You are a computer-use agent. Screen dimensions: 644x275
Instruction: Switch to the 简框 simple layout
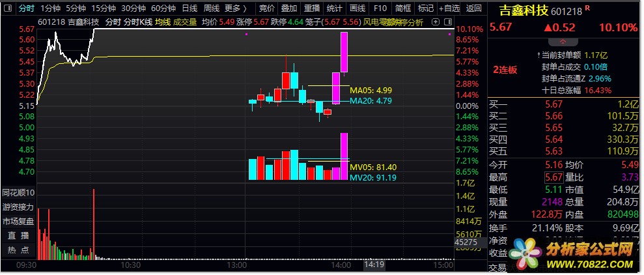[403, 8]
